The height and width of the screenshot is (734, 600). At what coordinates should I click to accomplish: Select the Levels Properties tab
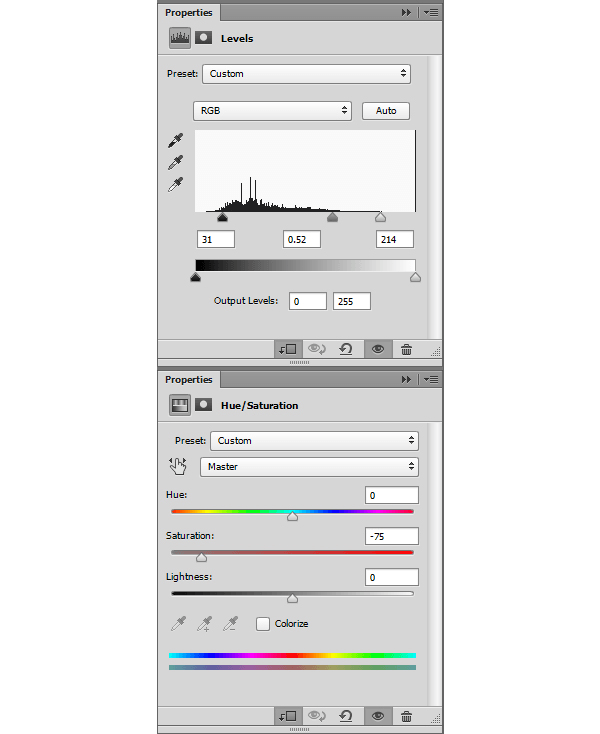189,13
